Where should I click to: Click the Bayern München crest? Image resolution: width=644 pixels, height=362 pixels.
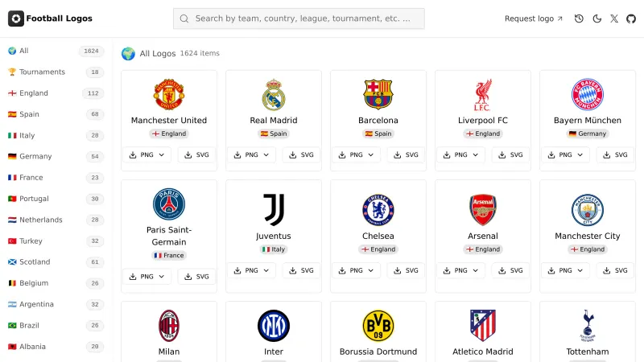click(x=588, y=94)
